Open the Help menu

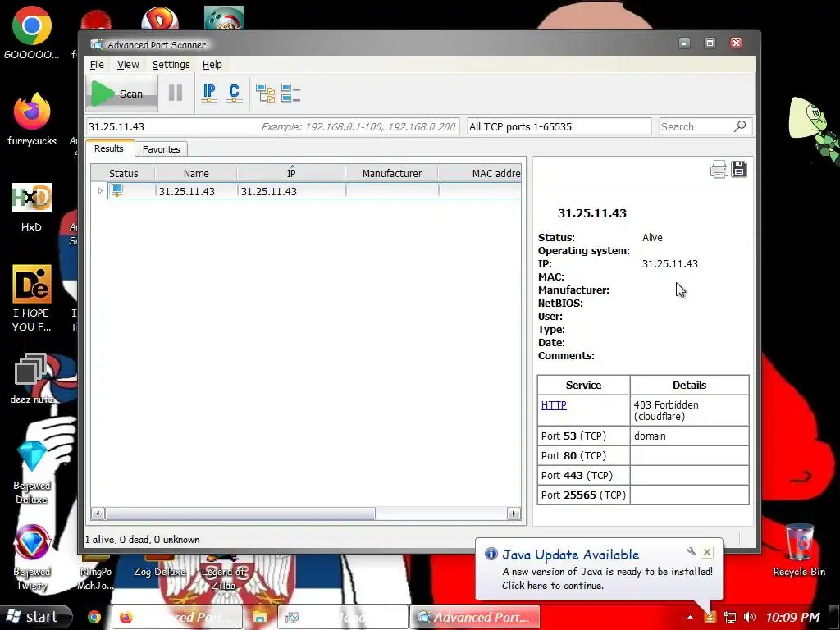(212, 64)
